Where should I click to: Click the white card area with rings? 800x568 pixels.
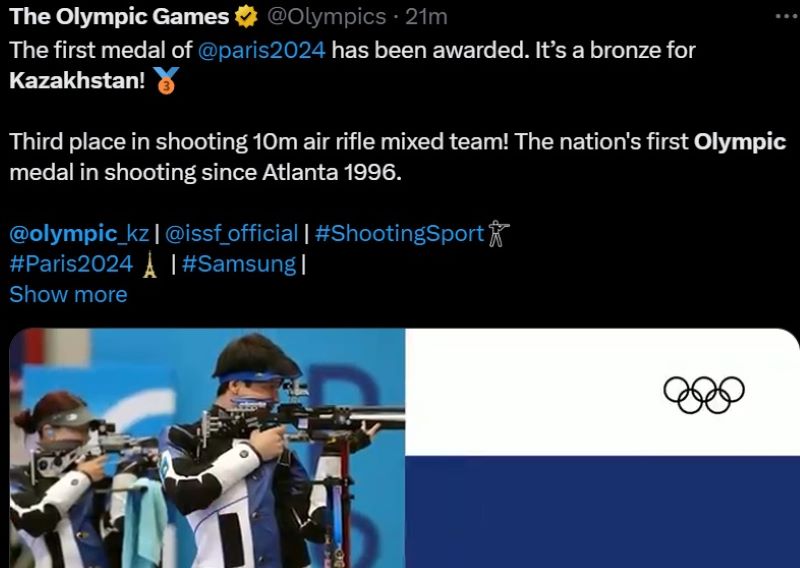(x=603, y=392)
